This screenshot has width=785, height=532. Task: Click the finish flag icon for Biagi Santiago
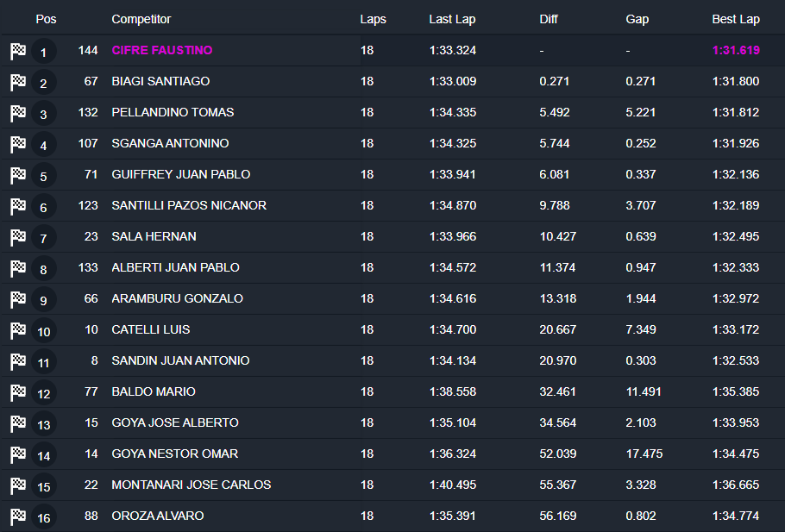18,82
